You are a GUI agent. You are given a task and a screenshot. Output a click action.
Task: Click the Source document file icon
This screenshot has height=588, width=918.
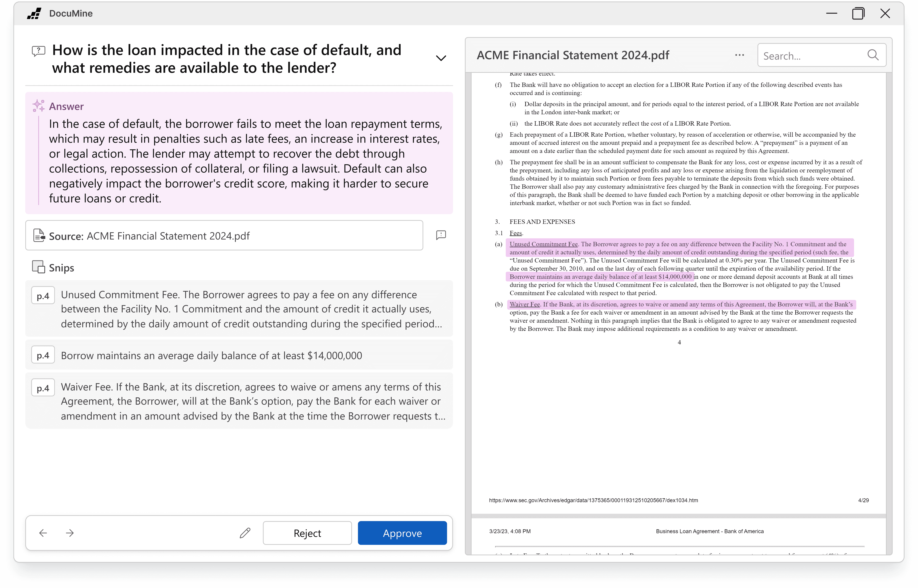(x=39, y=236)
